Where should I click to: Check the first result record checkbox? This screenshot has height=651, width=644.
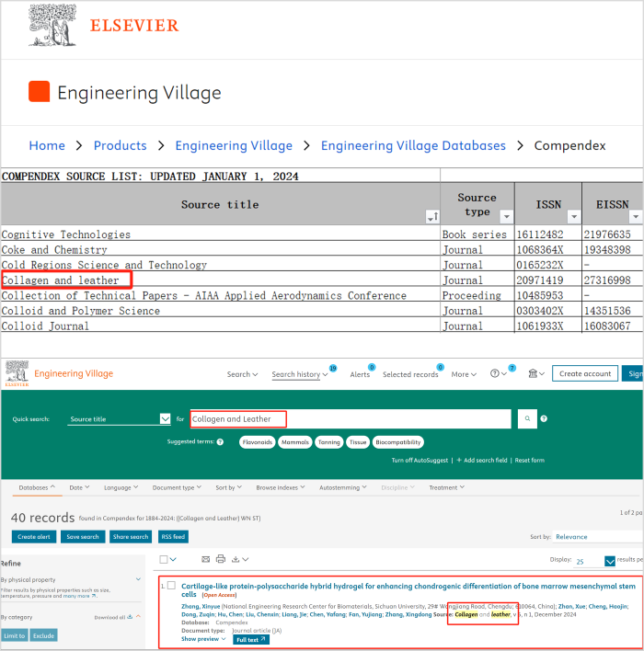(x=171, y=586)
